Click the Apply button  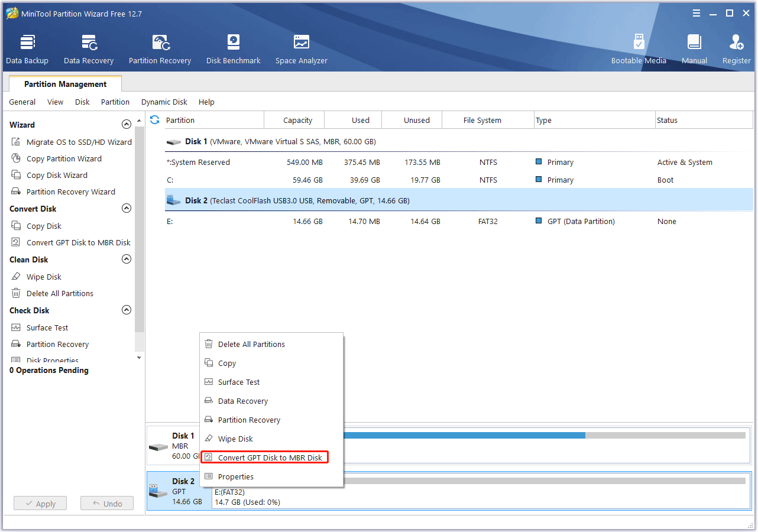pos(40,504)
